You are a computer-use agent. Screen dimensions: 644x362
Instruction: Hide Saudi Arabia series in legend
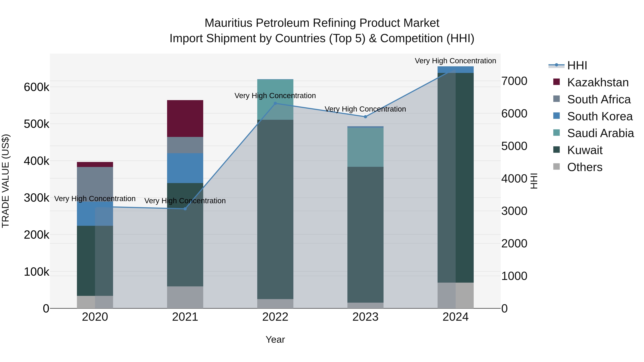594,133
